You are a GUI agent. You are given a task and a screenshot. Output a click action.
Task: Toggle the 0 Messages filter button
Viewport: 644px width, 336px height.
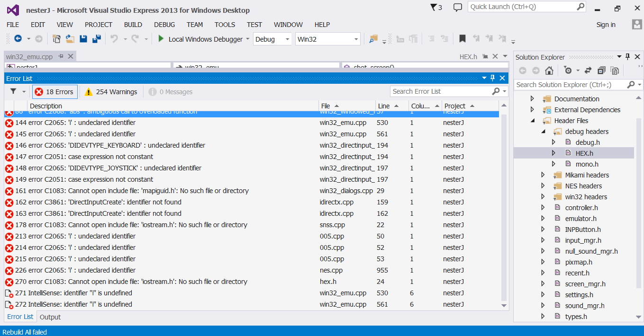tap(171, 92)
